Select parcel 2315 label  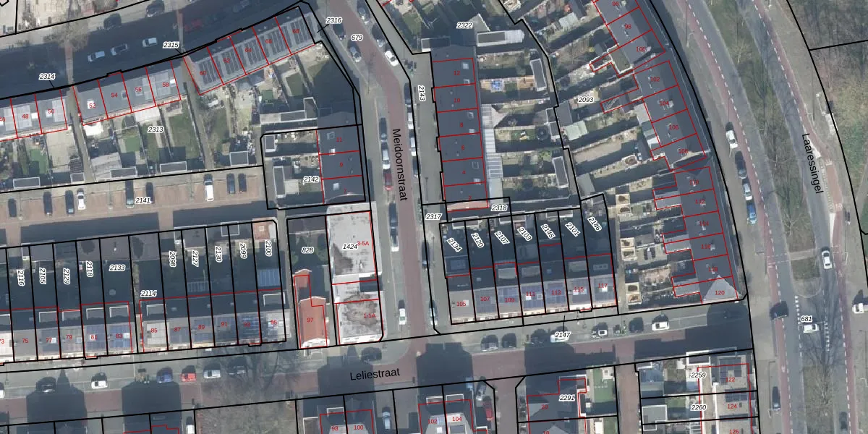click(171, 45)
